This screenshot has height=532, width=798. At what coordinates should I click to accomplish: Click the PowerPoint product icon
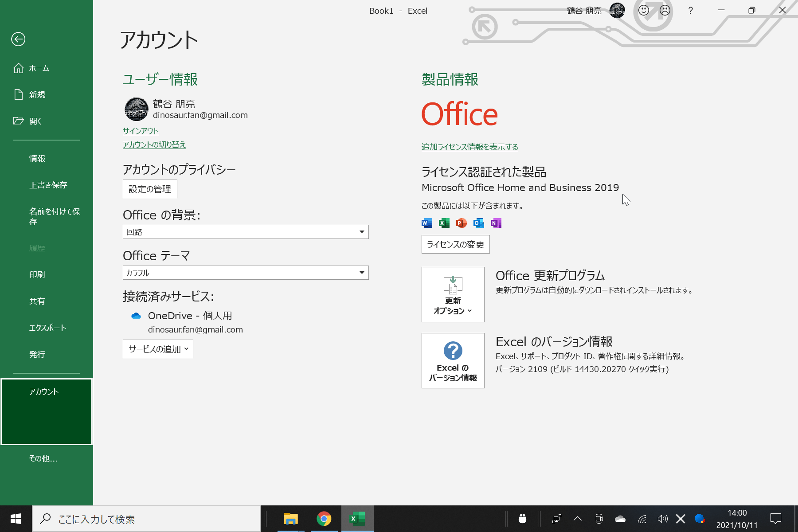(x=462, y=223)
